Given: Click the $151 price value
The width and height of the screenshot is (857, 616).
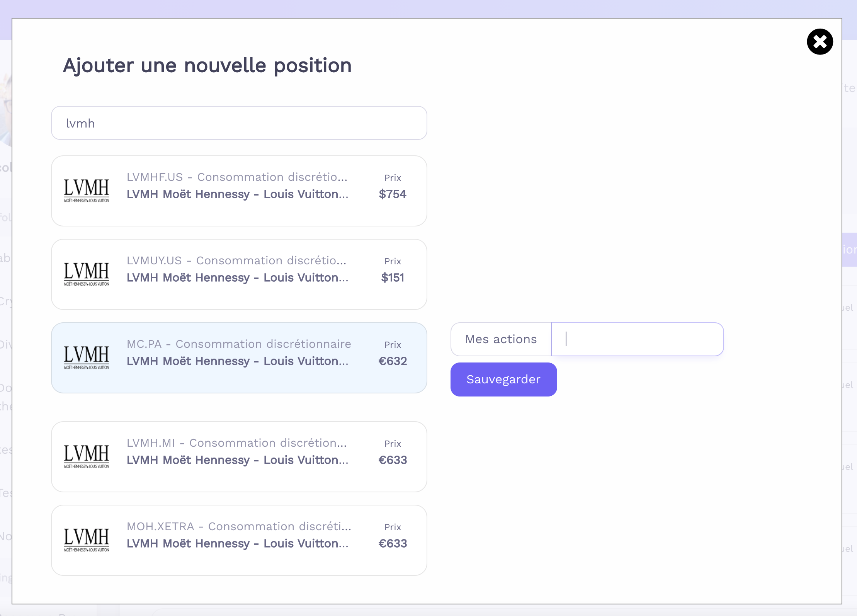Looking at the screenshot, I should point(393,277).
